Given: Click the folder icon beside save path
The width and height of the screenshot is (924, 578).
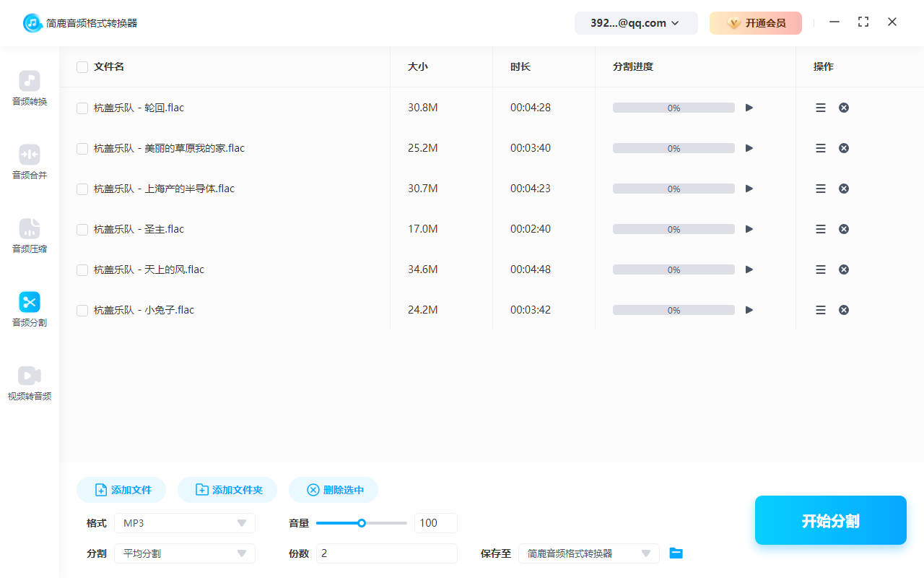Looking at the screenshot, I should click(x=676, y=553).
